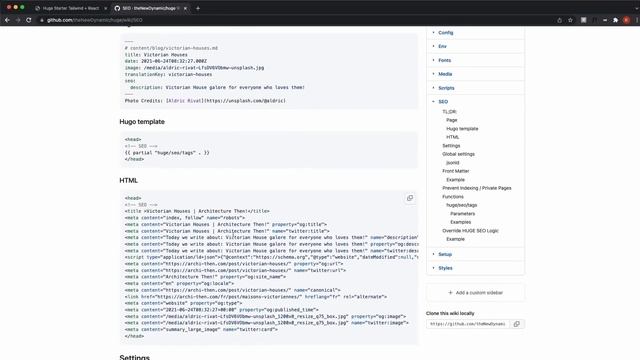Click 'Clone this wiki locally' text
This screenshot has width=640, height=360.
[x=450, y=313]
